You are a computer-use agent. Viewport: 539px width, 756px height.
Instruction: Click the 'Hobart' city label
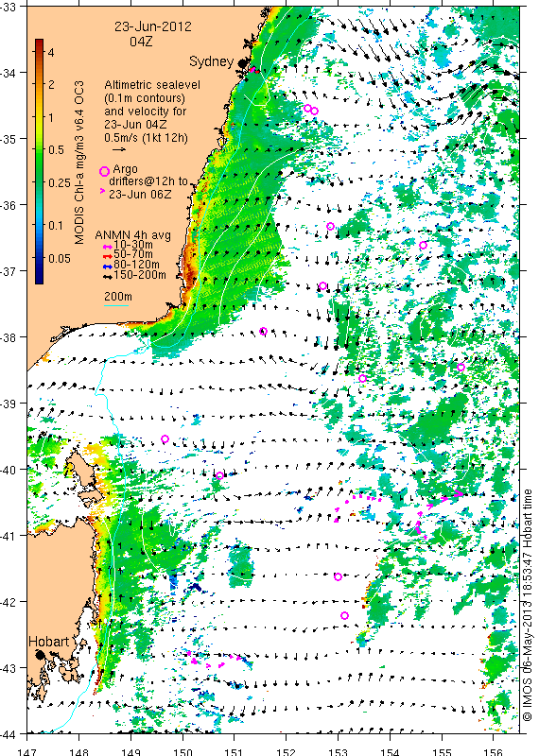pyautogui.click(x=49, y=642)
